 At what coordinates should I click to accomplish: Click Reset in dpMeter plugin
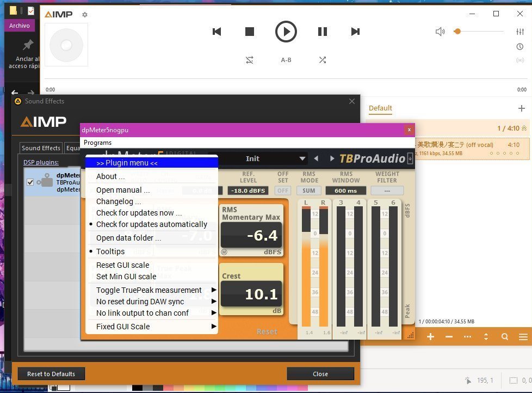(x=267, y=331)
